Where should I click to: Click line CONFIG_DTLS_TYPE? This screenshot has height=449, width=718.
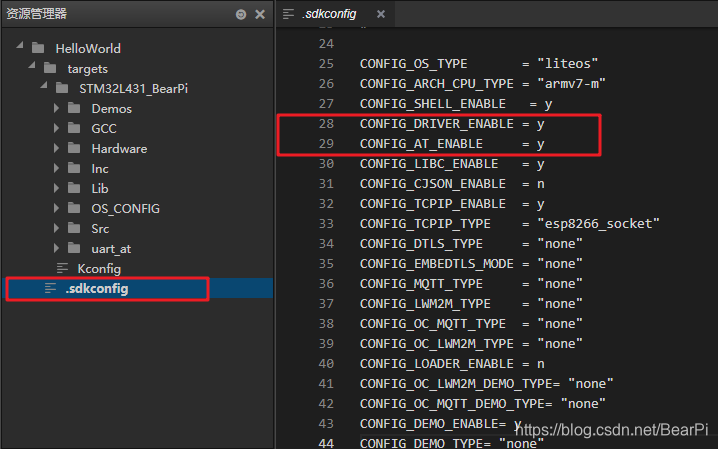(471, 244)
